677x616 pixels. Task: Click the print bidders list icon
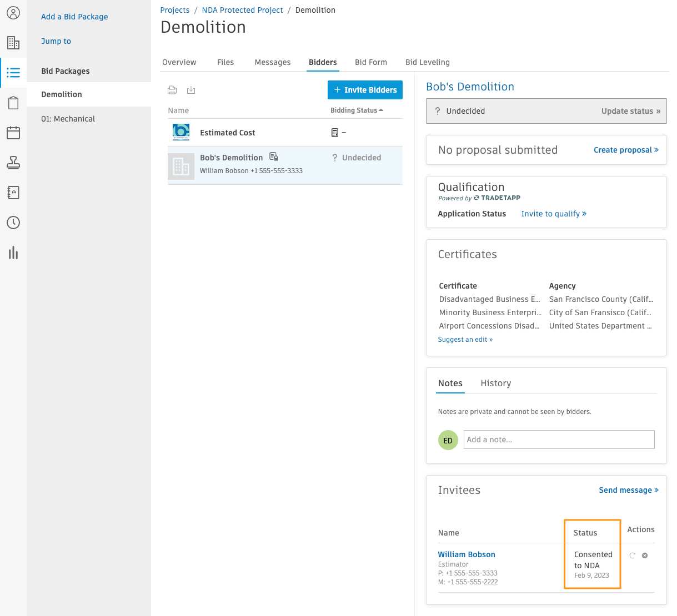click(x=172, y=90)
